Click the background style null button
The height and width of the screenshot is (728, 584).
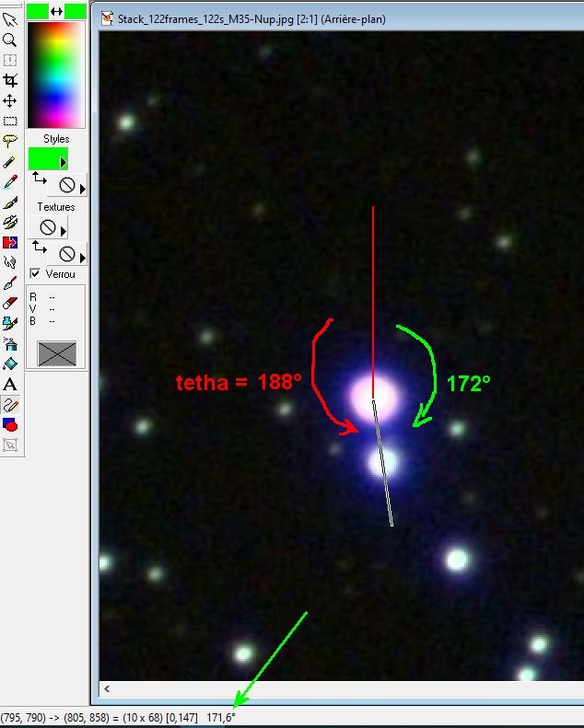[x=67, y=185]
